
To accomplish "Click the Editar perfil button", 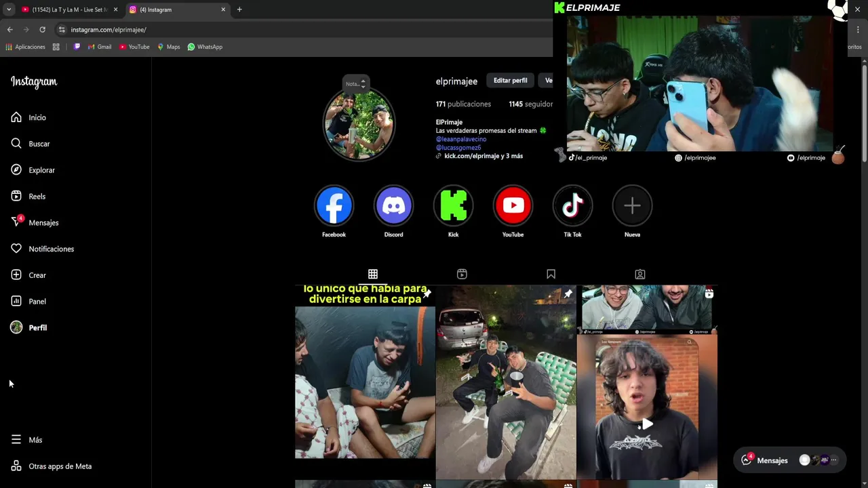I will [x=510, y=81].
